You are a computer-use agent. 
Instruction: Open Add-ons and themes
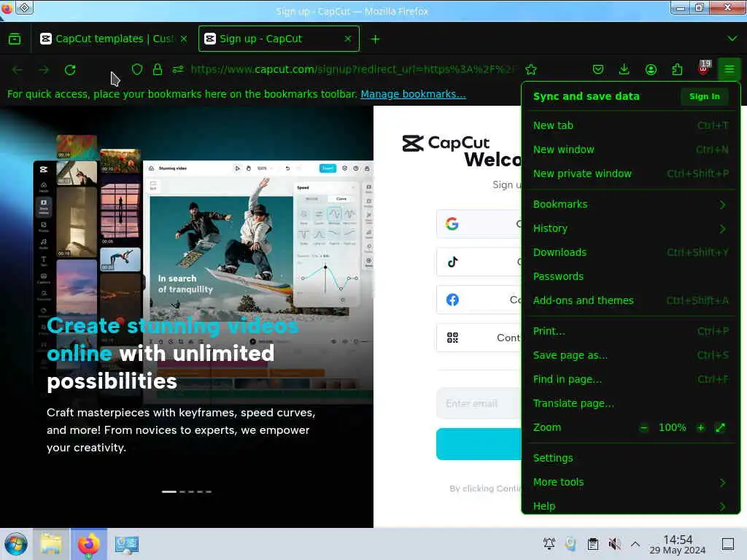pyautogui.click(x=631, y=300)
